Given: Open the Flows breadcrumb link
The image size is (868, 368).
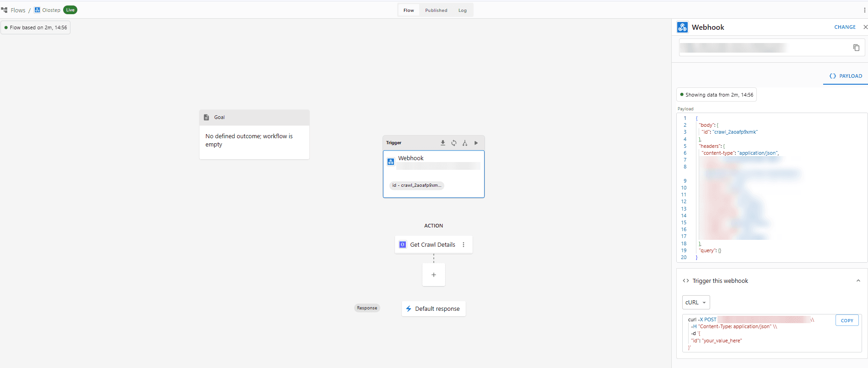Looking at the screenshot, I should point(18,10).
